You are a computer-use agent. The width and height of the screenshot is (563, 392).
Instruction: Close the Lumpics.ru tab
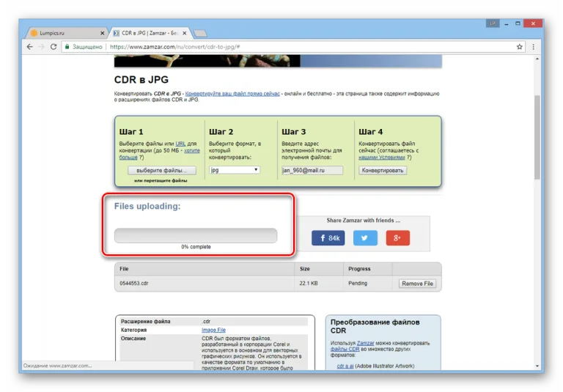(103, 33)
